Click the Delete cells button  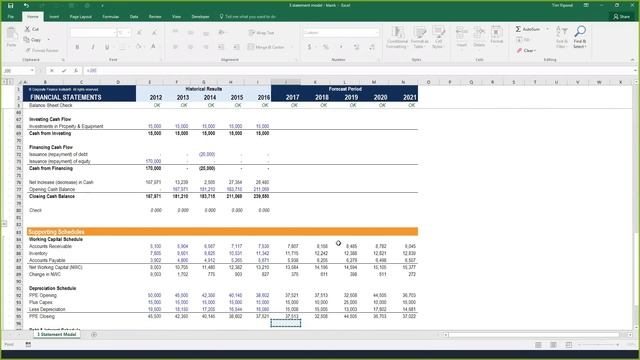[x=479, y=37]
